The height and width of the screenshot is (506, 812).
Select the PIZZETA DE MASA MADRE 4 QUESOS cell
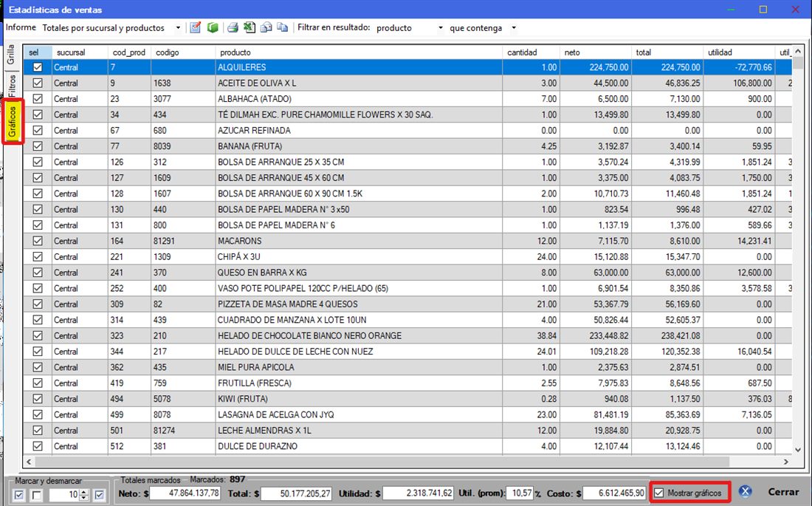click(x=358, y=304)
